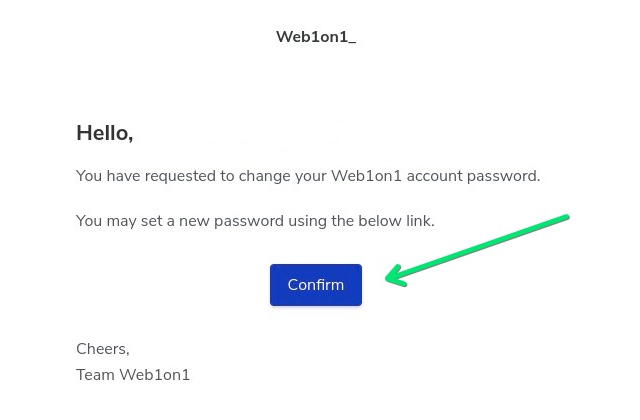Click the word 'You' starting first paragraph

pyautogui.click(x=89, y=176)
